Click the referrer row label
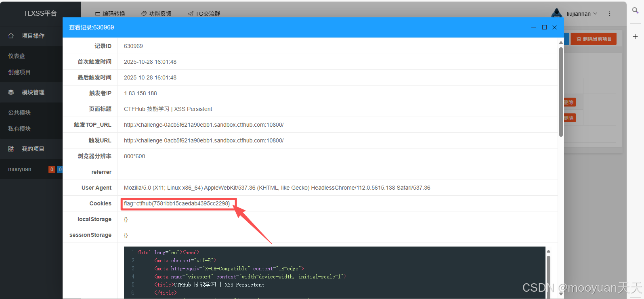644x299 pixels. 101,172
